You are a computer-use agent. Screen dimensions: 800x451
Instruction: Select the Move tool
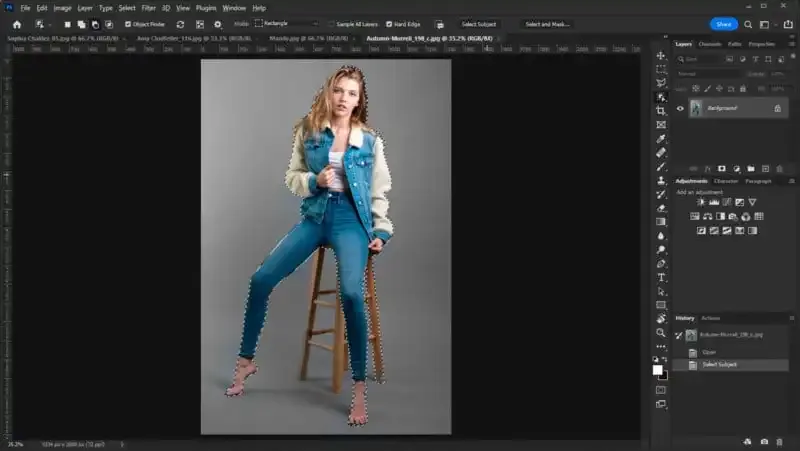coord(661,55)
